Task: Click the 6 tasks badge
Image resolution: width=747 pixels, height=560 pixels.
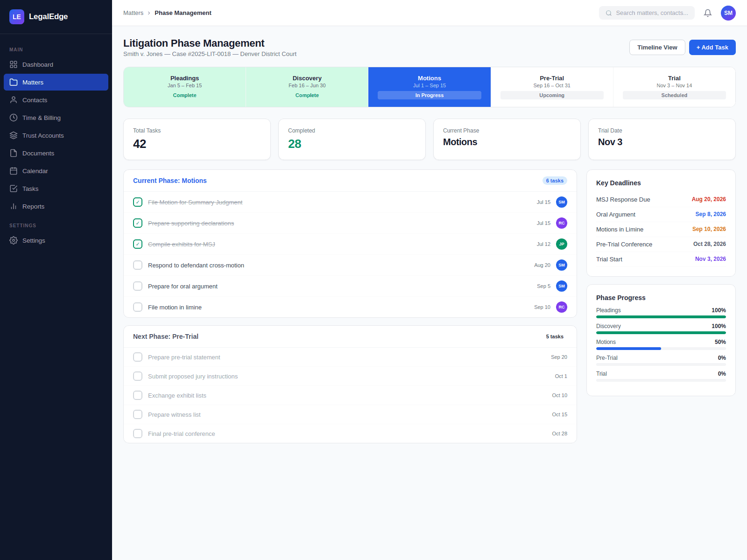Action: (555, 181)
